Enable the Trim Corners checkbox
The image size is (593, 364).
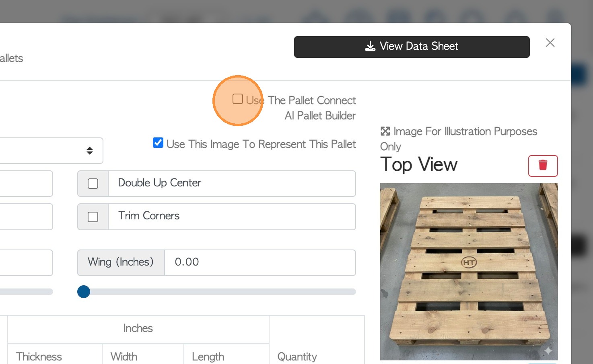click(93, 217)
